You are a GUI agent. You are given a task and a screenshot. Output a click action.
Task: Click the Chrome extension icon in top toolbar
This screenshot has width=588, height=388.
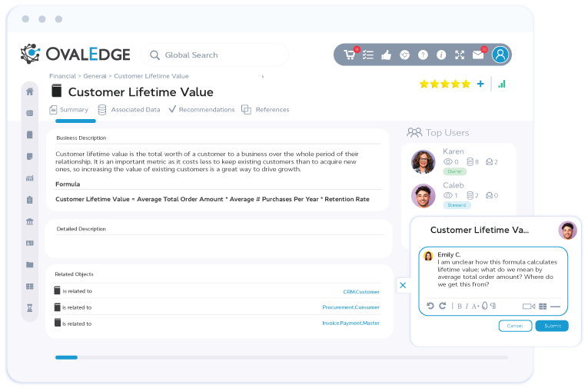(x=404, y=55)
